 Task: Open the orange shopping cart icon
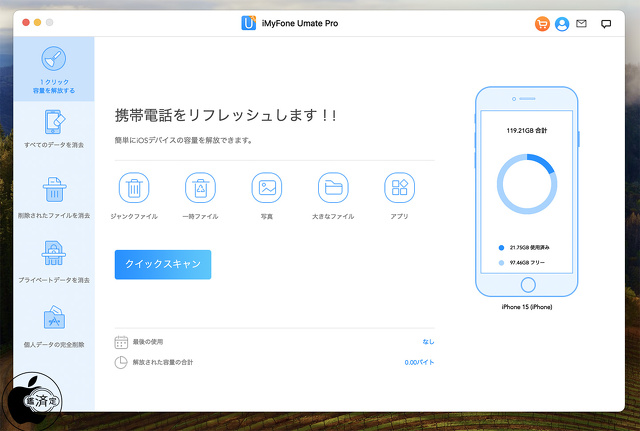(542, 24)
